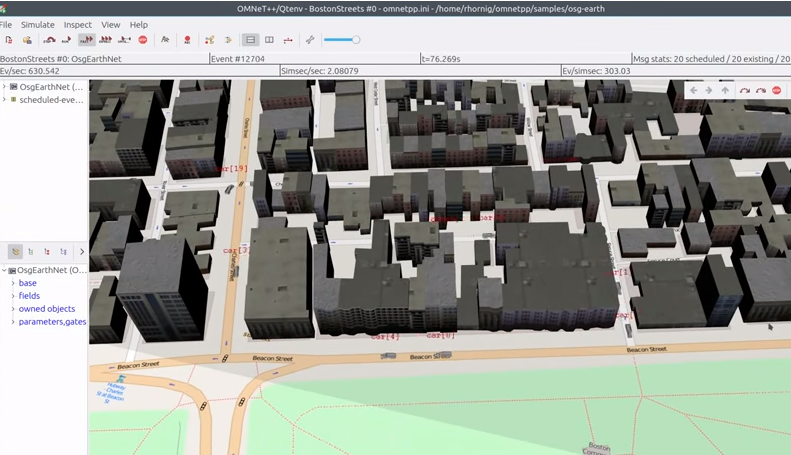Open the Help menu

(139, 25)
